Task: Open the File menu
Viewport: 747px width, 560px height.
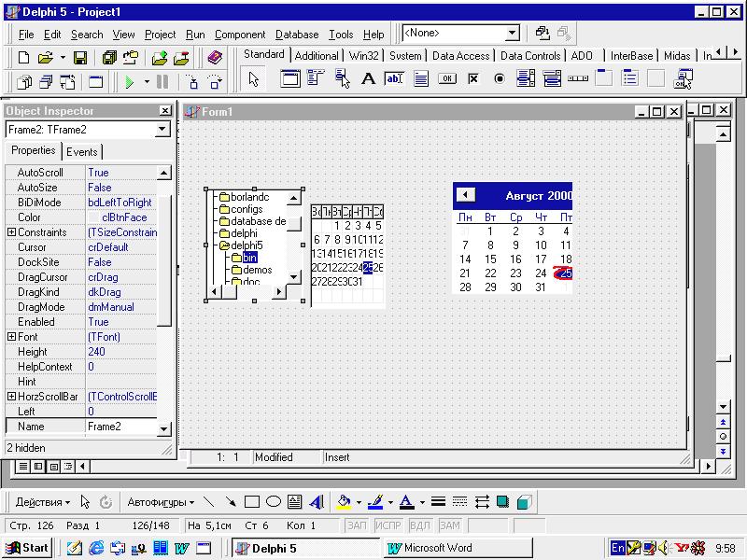Action: pyautogui.click(x=26, y=35)
